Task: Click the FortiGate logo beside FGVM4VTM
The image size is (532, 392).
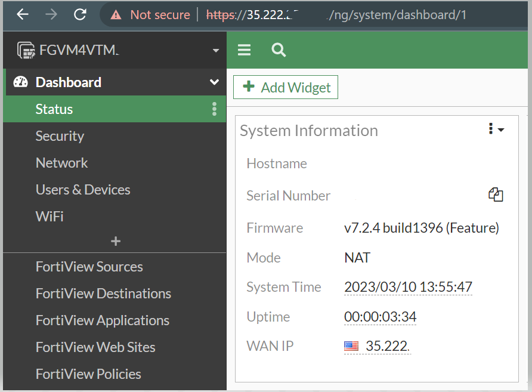Action: pos(25,50)
